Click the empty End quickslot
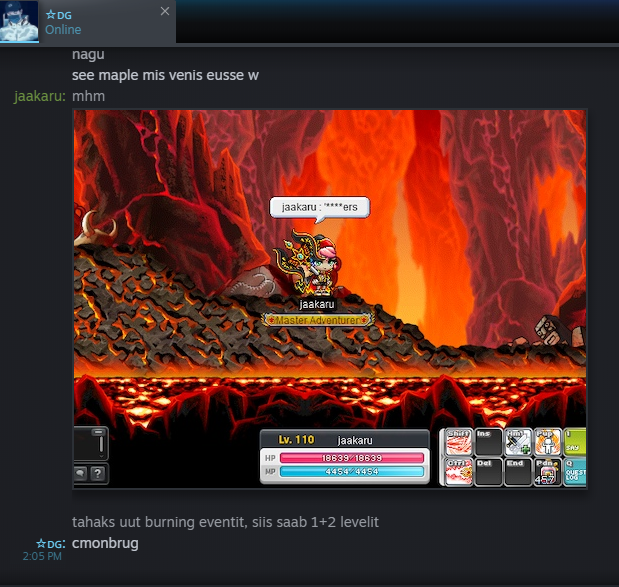The height and width of the screenshot is (587, 619). tap(518, 472)
